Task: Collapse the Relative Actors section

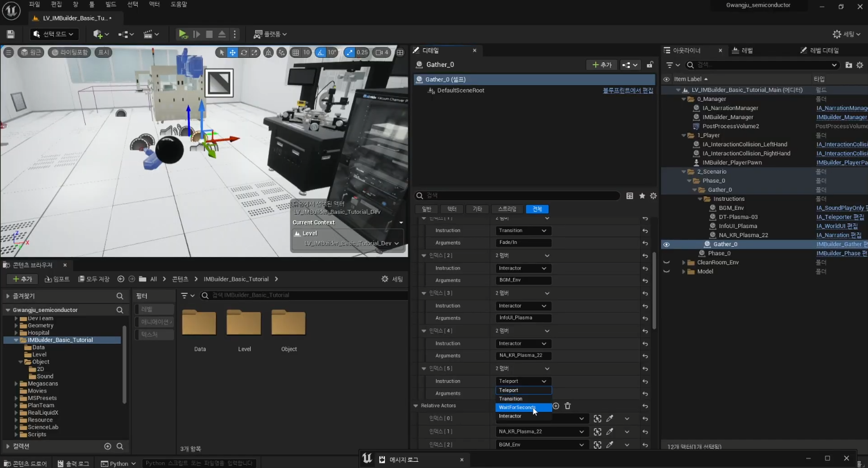Action: click(416, 406)
